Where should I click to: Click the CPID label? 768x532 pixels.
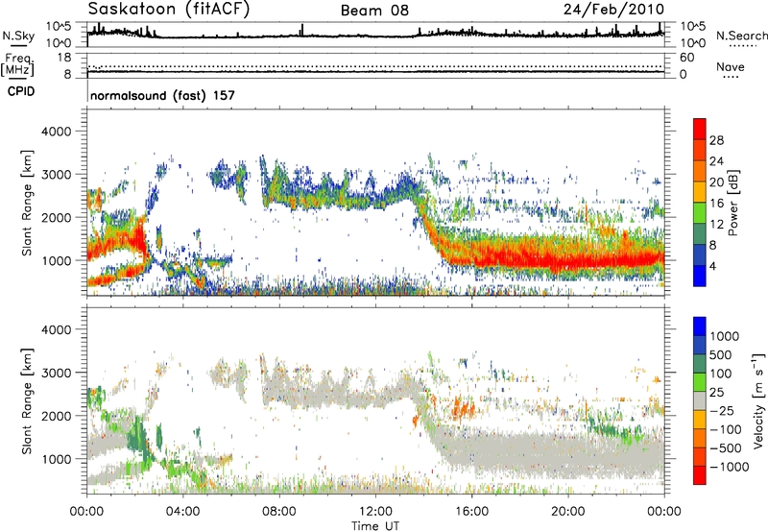click(21, 91)
